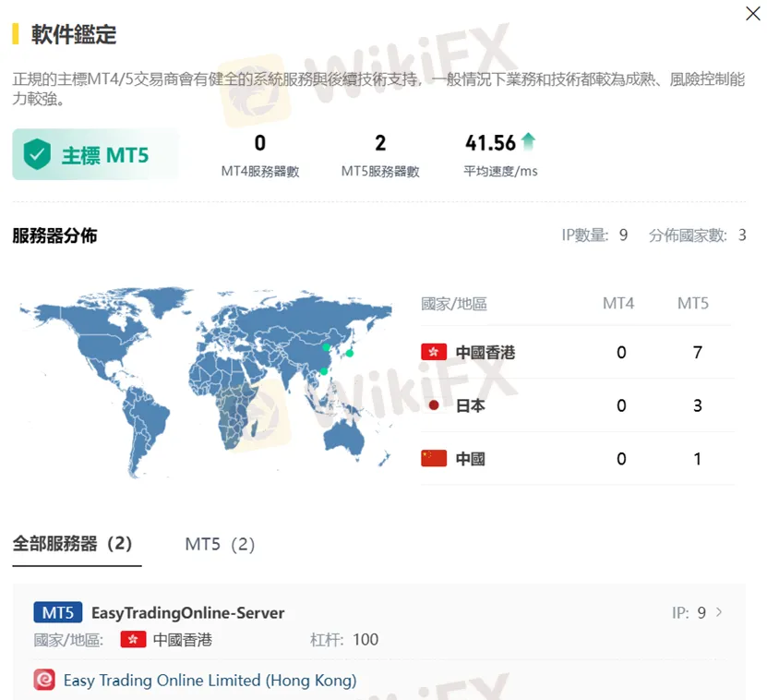
Task: Click the green up arrow beside 41.56
Action: click(x=528, y=142)
